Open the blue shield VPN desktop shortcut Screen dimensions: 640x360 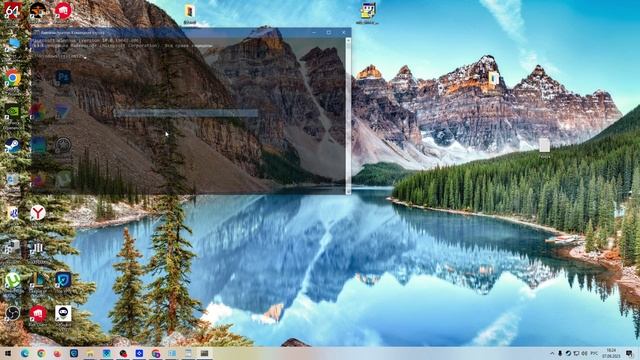point(63,280)
